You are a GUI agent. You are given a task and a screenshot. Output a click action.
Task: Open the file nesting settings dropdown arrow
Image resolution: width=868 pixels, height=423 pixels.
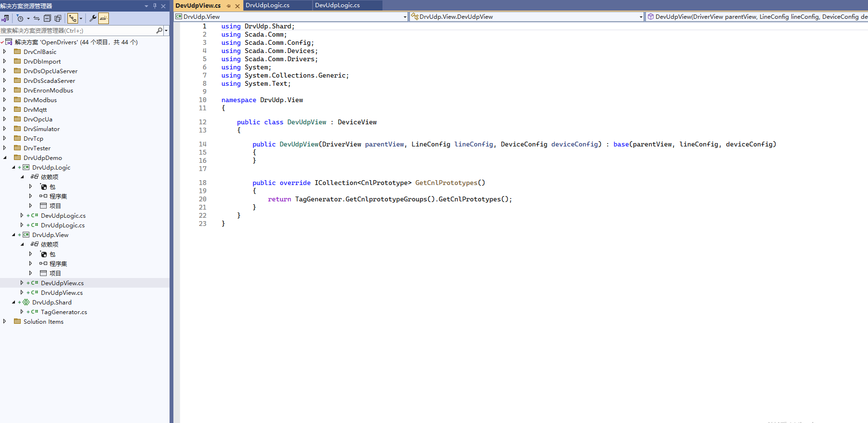81,18
